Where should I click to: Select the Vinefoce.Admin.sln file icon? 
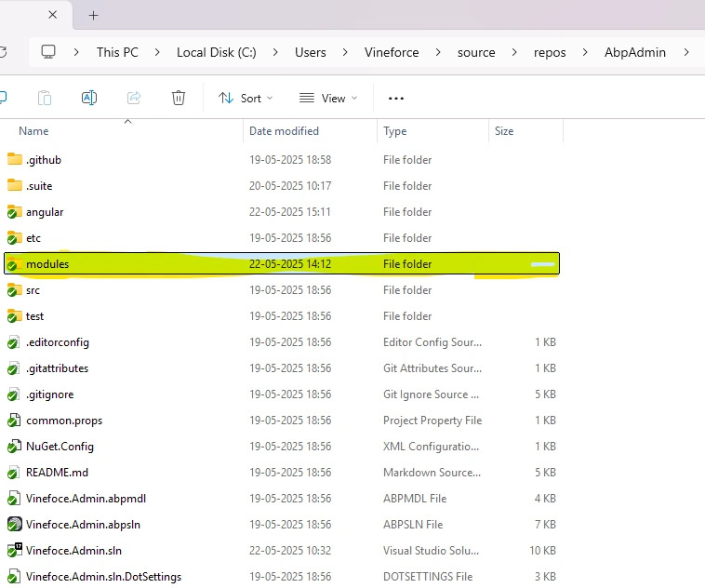(14, 550)
